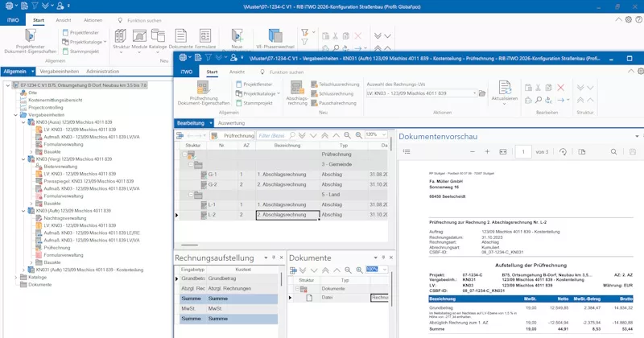Image resolution: width=644 pixels, height=338 pixels.
Task: Click zoom-out magnifier in Prüfrechnung table toolbar
Action: [348, 135]
